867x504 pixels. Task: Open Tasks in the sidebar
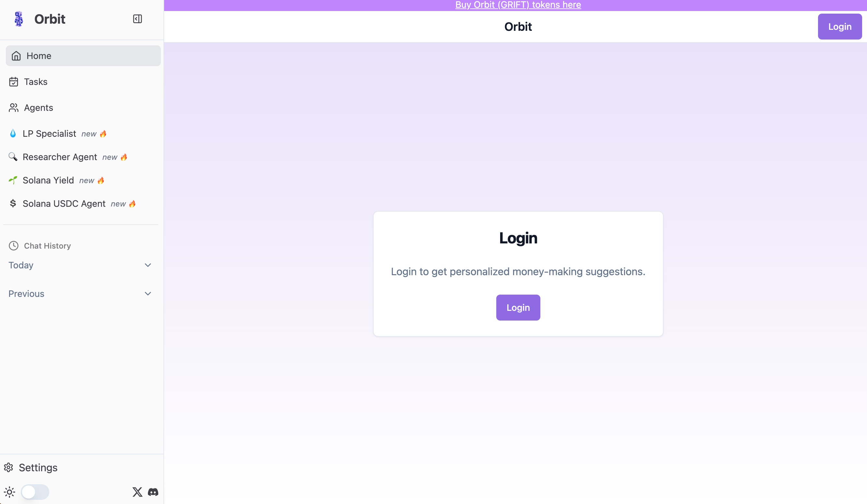[x=83, y=82]
